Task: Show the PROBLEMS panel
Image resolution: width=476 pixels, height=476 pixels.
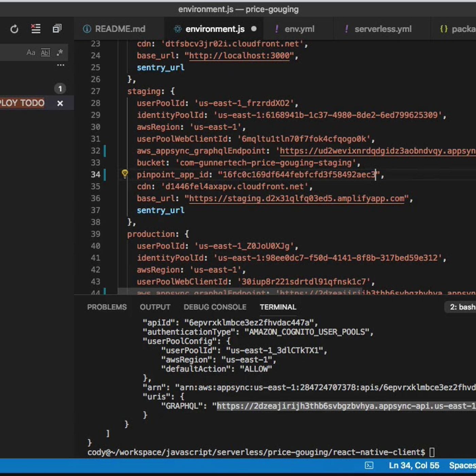Action: coord(107,307)
